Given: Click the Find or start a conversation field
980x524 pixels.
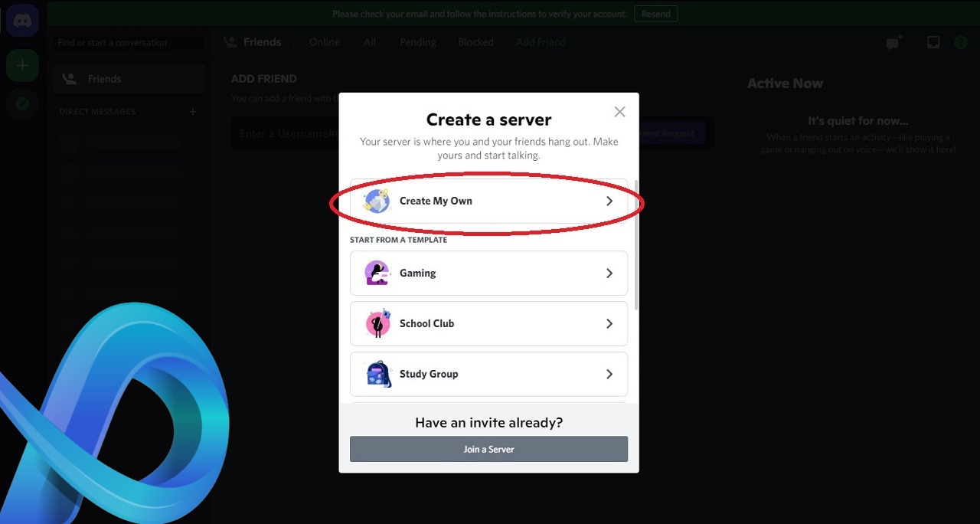Looking at the screenshot, I should pyautogui.click(x=128, y=42).
